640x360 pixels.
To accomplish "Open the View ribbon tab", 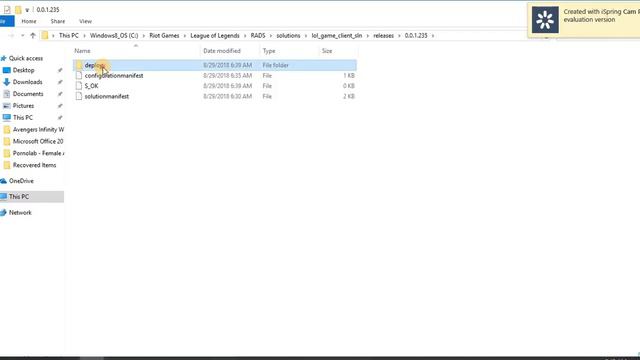I will [85, 21].
